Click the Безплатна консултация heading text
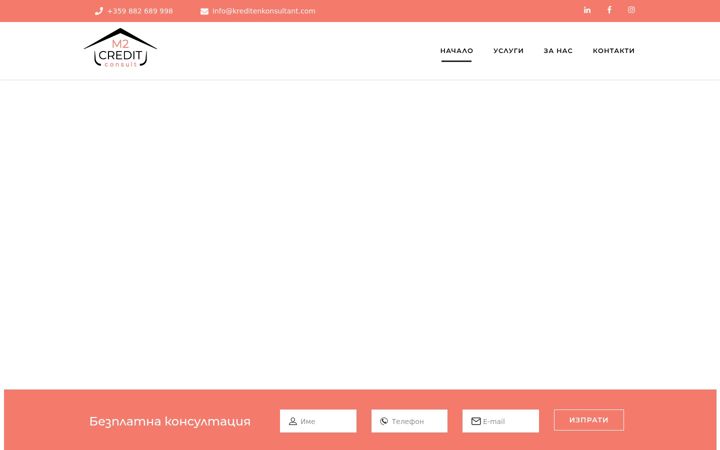Image resolution: width=720 pixels, height=450 pixels. (170, 421)
